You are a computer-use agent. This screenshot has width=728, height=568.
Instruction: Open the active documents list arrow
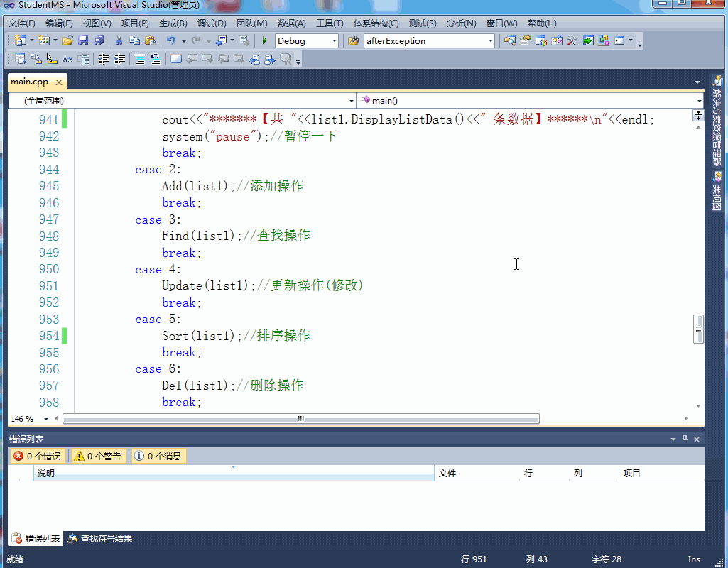(x=697, y=82)
